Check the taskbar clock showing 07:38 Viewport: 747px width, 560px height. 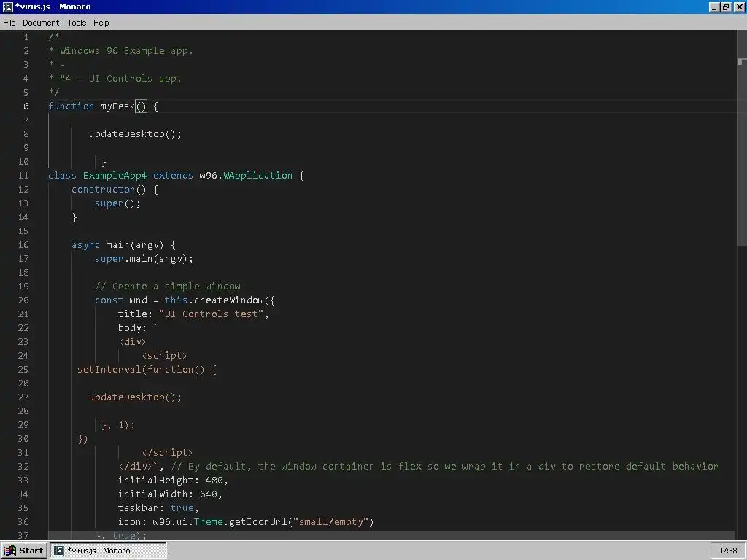[x=727, y=551]
